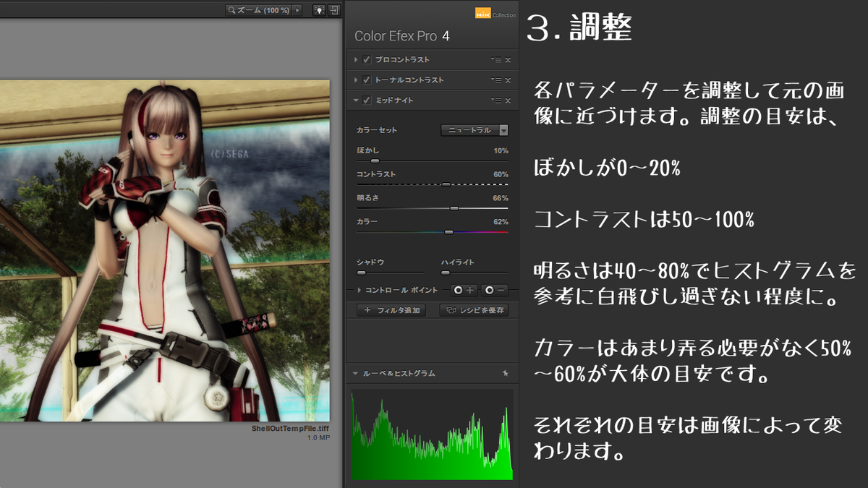Image resolution: width=868 pixels, height=488 pixels.
Task: Uncheck the プロコントラスト filter checkbox
Action: (367, 59)
